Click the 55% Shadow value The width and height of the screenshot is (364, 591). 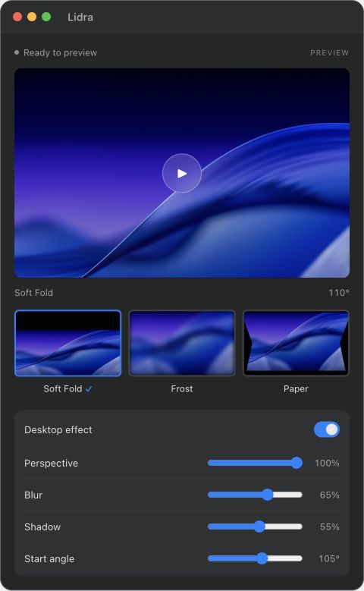(x=330, y=527)
